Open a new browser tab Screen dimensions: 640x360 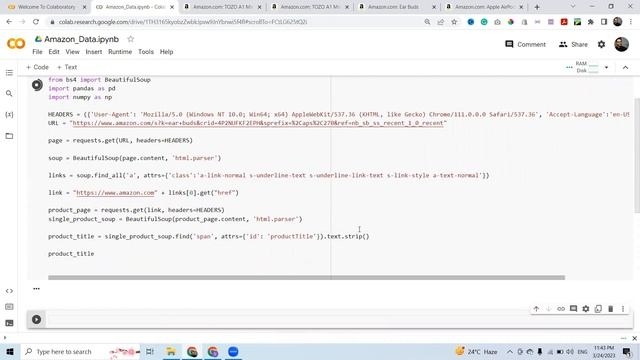(x=537, y=7)
